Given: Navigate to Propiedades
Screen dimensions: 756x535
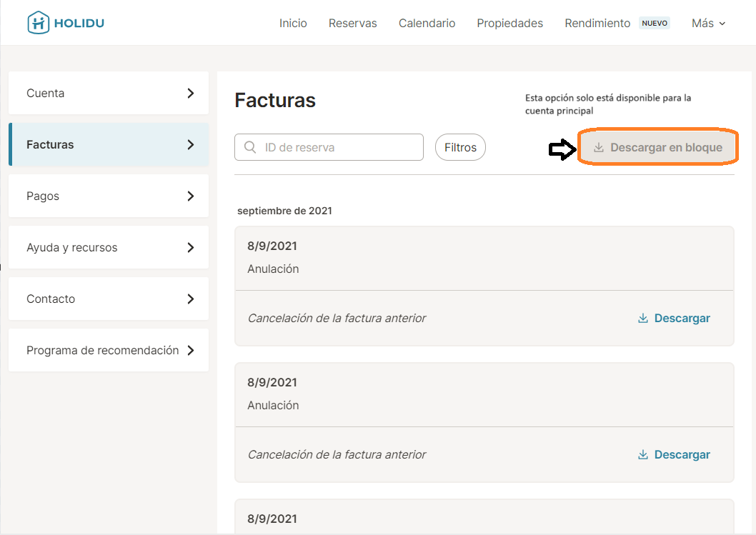Looking at the screenshot, I should coord(509,24).
